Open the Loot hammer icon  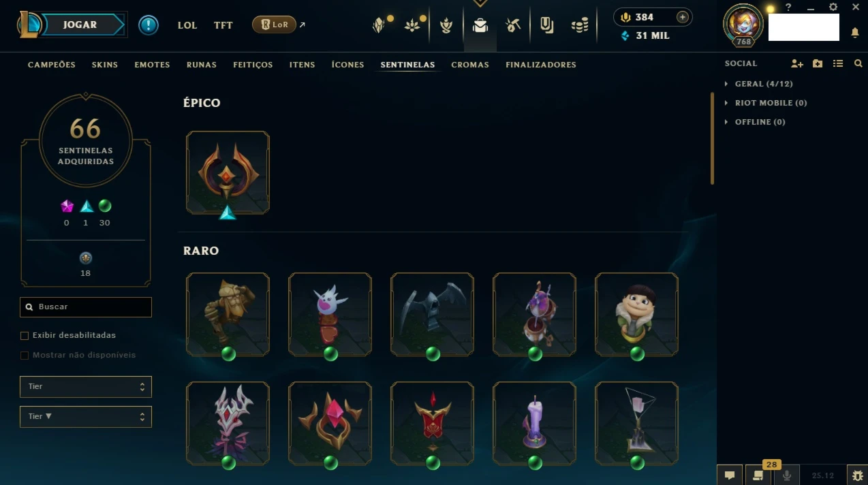(513, 25)
